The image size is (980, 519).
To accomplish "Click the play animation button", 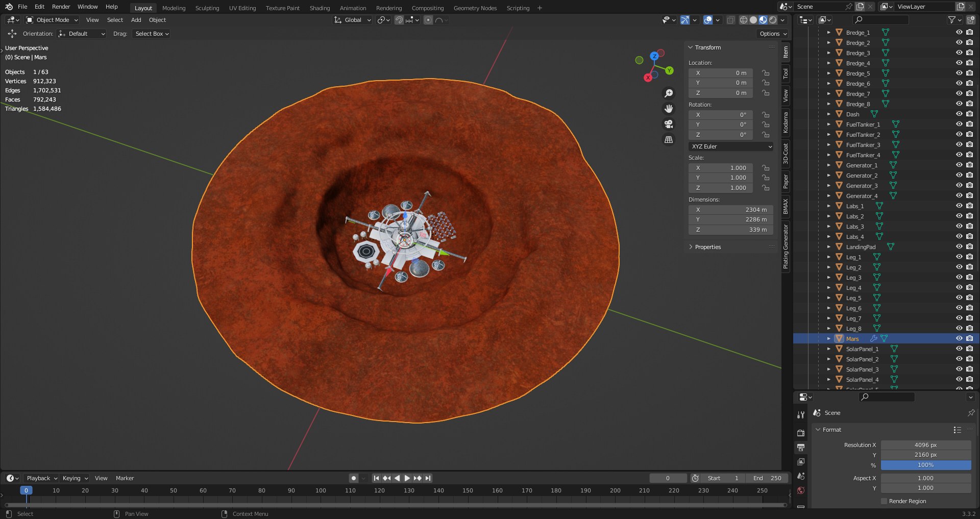I will pyautogui.click(x=407, y=478).
